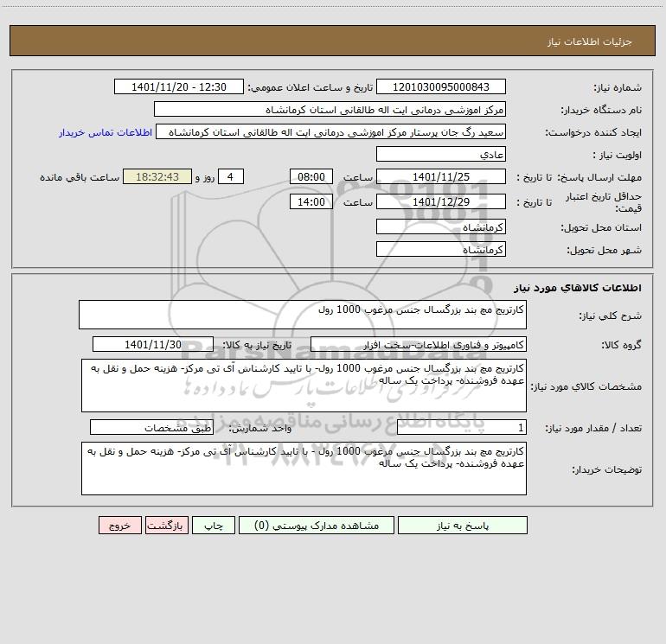Click the ایجاد کننده درخواست label
This screenshot has width=666, height=644.
tap(593, 132)
